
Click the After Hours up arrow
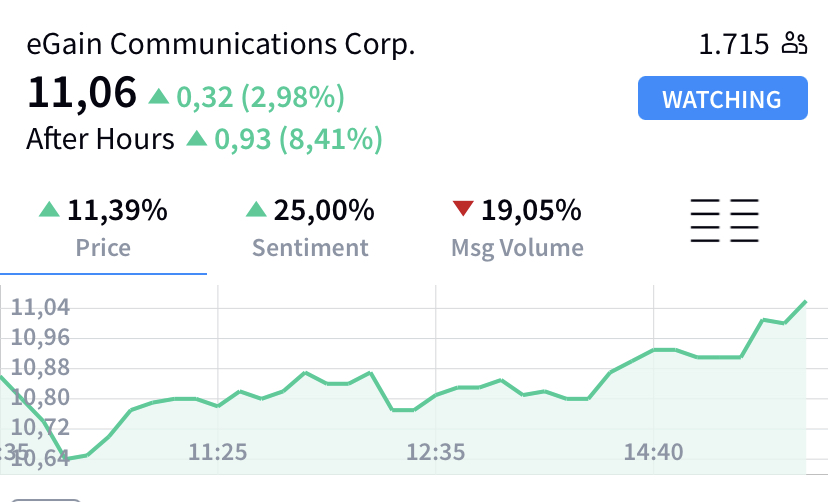pyautogui.click(x=196, y=138)
